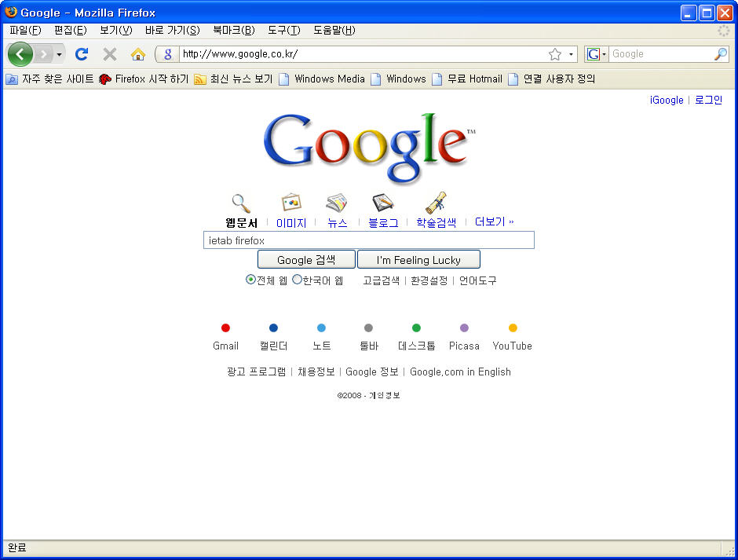This screenshot has width=738, height=560.
Task: Click the 로그인 sign-in link
Action: tap(708, 101)
